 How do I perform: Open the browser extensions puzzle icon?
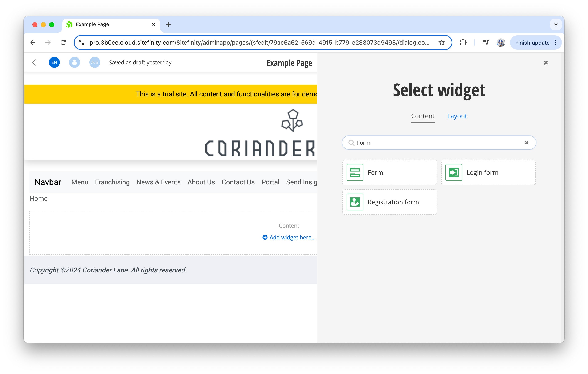(x=463, y=43)
